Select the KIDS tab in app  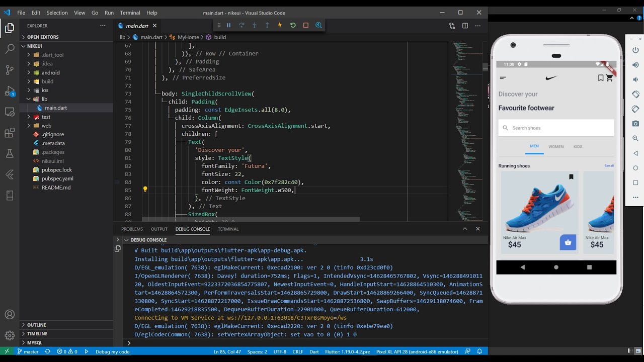(x=578, y=147)
